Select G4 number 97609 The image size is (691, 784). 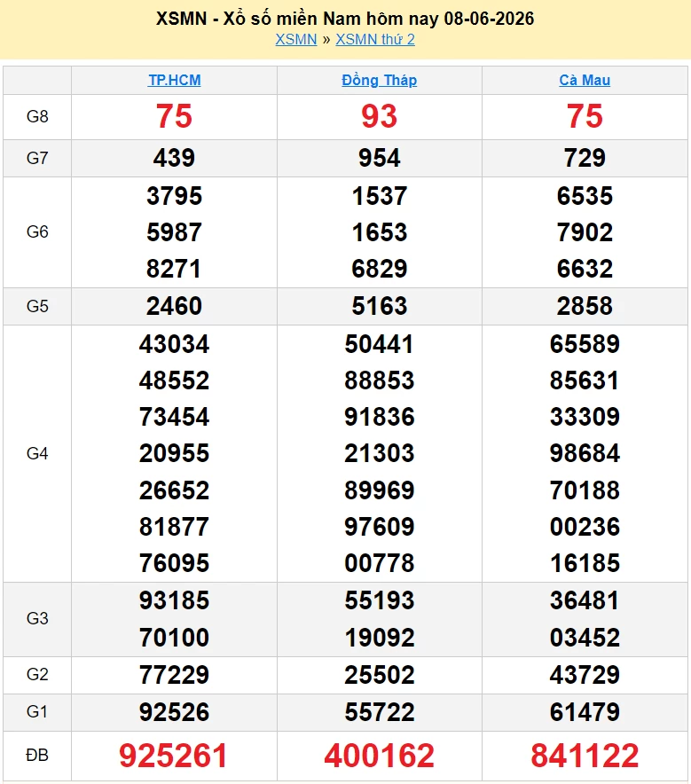[379, 527]
